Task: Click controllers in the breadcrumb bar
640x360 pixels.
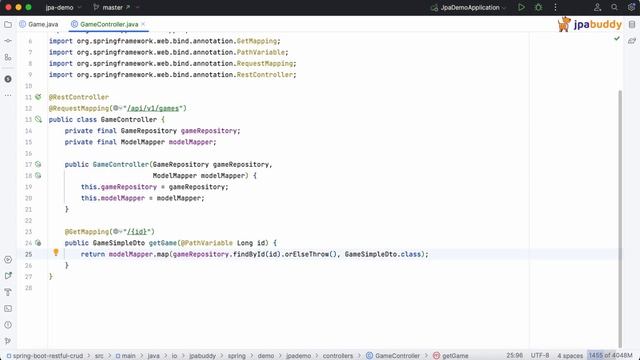Action: pos(338,356)
